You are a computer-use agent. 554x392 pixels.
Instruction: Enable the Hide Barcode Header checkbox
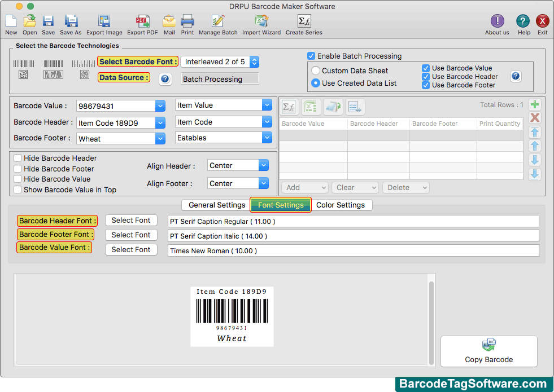[18, 158]
